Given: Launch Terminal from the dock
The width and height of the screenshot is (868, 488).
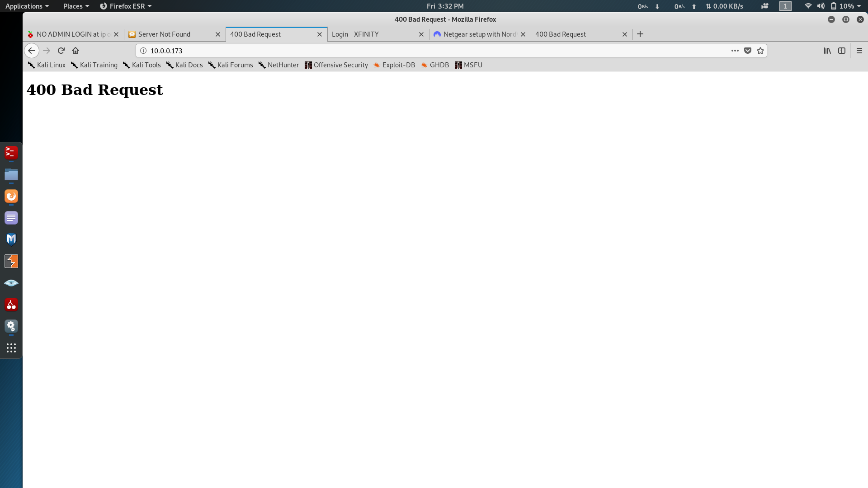Looking at the screenshot, I should click(x=11, y=153).
